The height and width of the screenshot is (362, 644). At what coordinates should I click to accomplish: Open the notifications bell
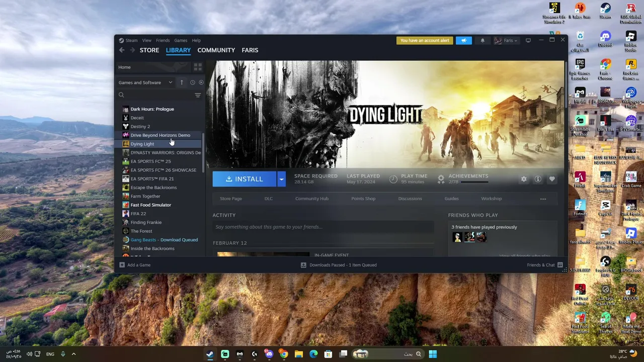click(x=482, y=40)
